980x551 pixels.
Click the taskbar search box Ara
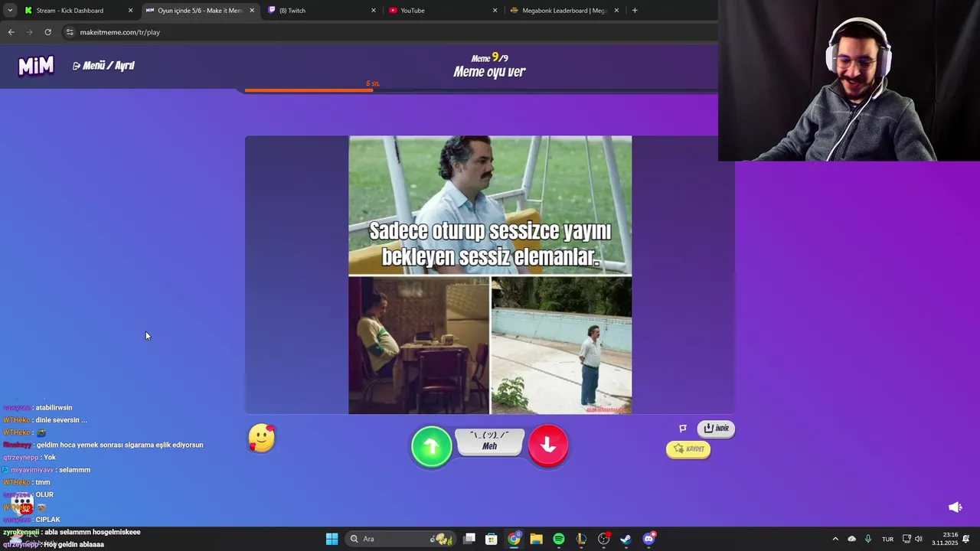(401, 539)
